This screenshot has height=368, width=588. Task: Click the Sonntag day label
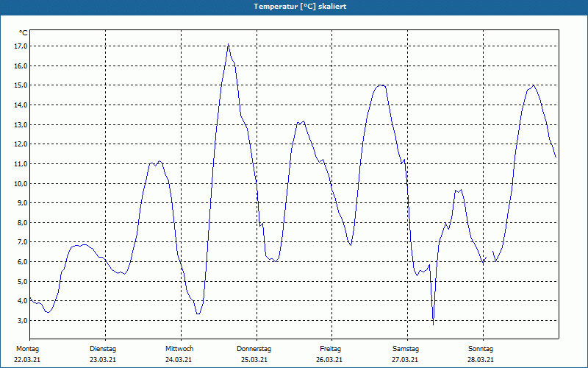481,349
